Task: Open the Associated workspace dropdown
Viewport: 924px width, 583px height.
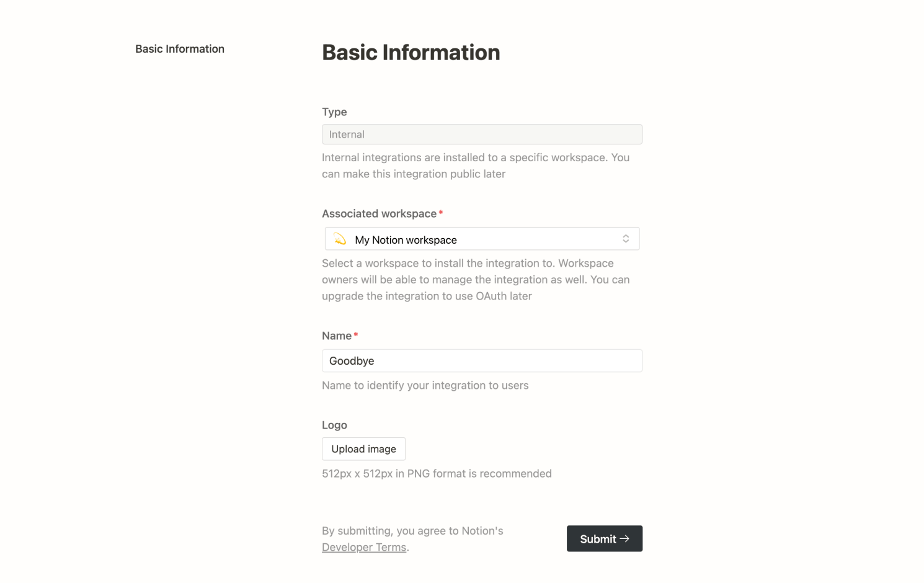Action: (x=482, y=238)
